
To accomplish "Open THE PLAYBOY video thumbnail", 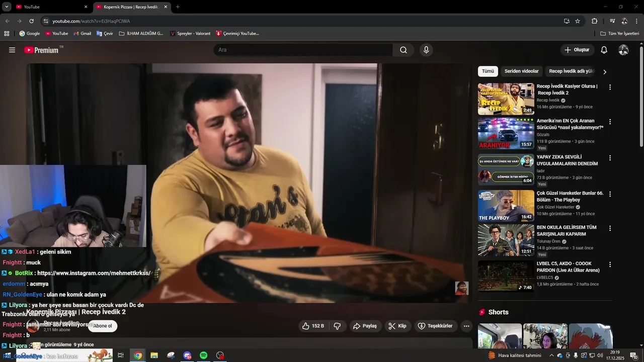I will point(506,206).
